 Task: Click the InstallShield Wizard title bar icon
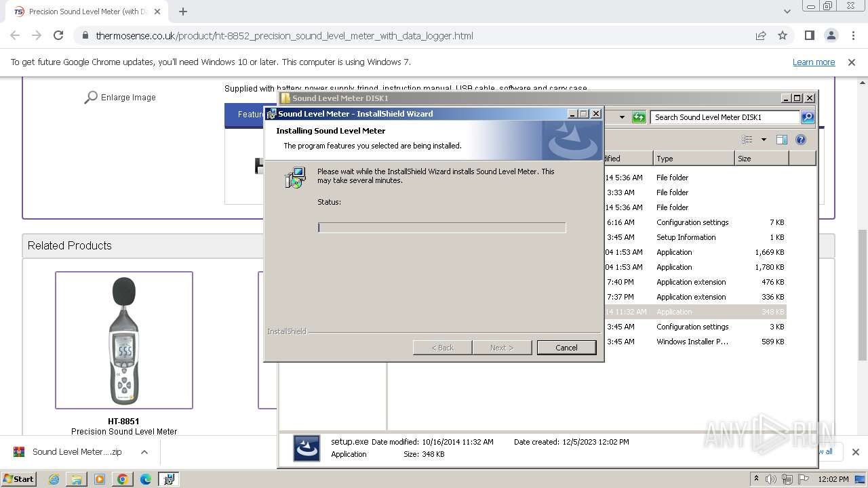(x=271, y=114)
